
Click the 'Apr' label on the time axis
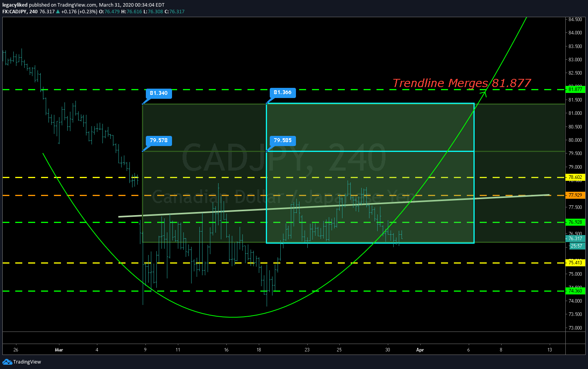(x=420, y=350)
